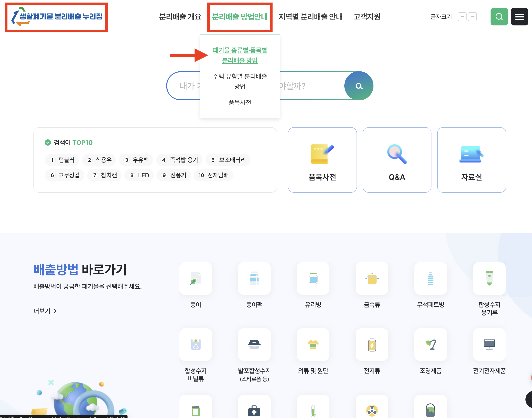Select the 종이팩 milk carton icon
Screen dimensions: 532x418
coord(254,278)
